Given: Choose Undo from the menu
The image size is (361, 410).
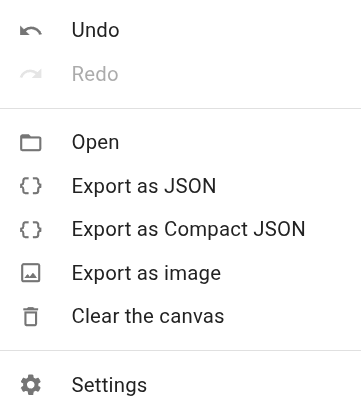Looking at the screenshot, I should tap(180, 30).
